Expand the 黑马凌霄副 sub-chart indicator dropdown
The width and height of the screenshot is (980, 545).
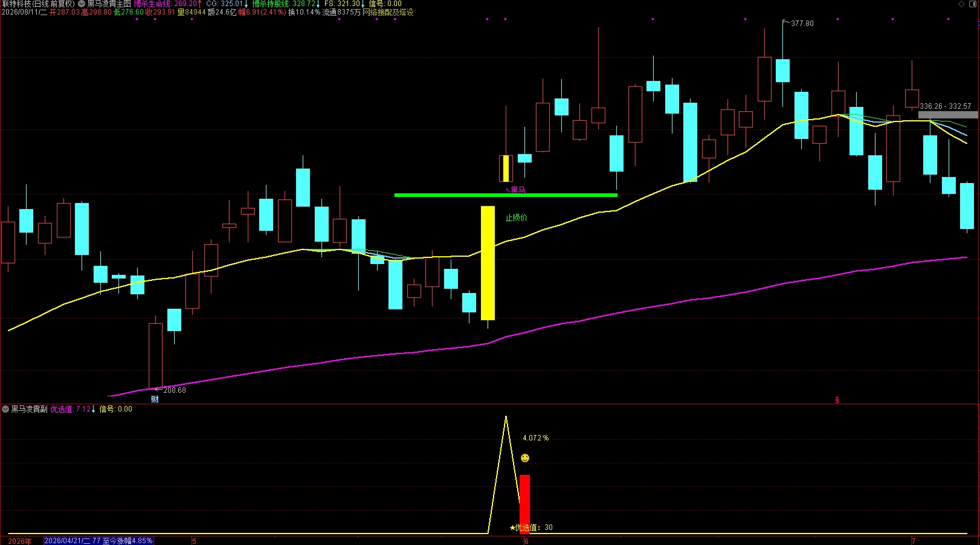tap(5, 409)
